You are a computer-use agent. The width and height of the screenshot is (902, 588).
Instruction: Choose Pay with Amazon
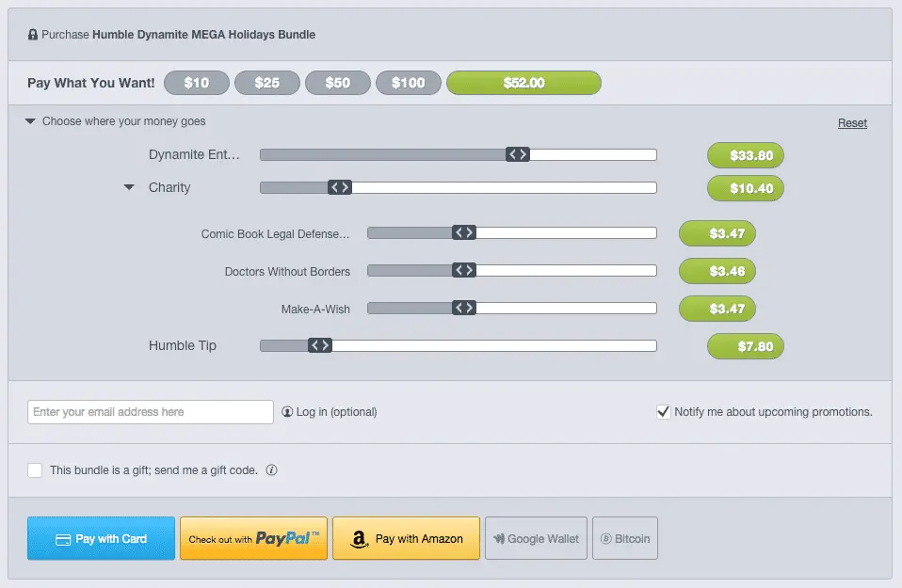(406, 538)
